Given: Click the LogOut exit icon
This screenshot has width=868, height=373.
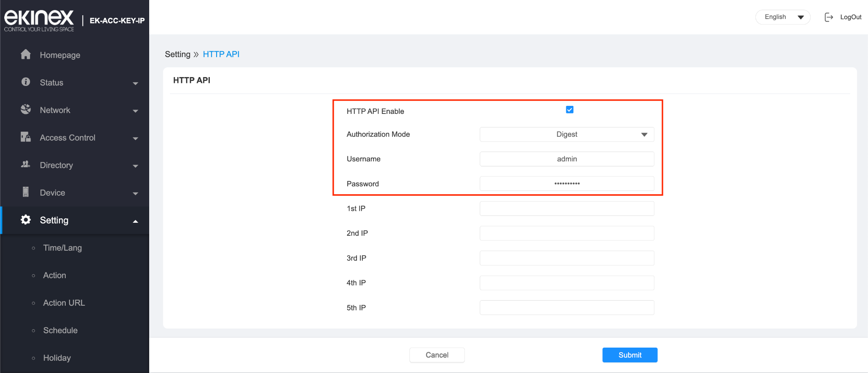Looking at the screenshot, I should [x=829, y=17].
